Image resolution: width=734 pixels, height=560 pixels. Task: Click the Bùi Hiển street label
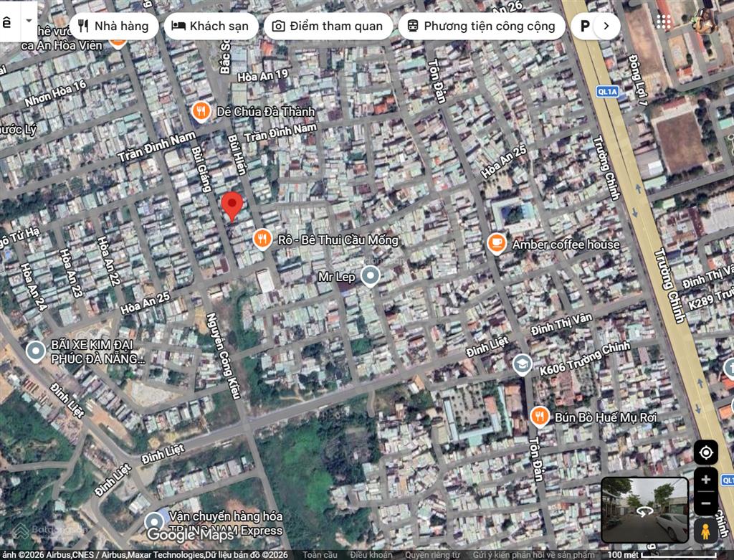237,155
